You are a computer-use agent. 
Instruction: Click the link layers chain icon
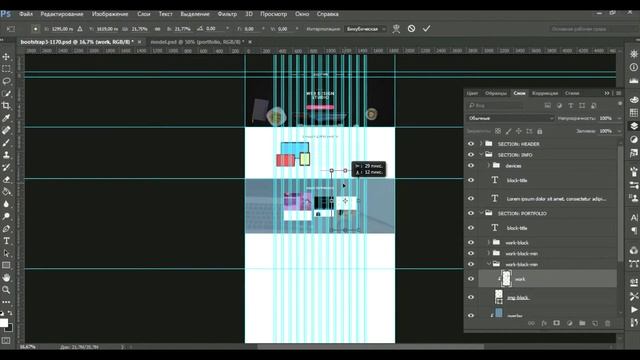531,323
